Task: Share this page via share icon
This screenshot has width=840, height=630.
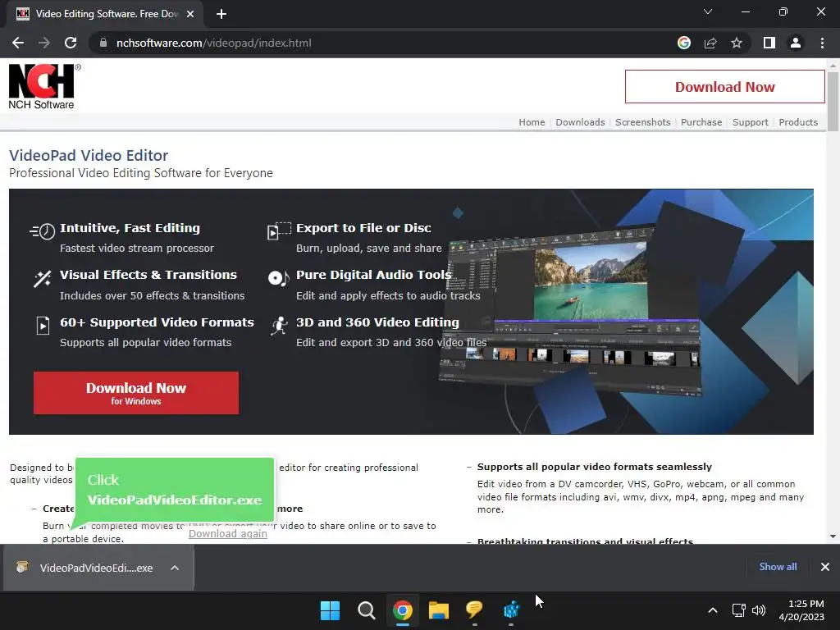Action: [710, 43]
